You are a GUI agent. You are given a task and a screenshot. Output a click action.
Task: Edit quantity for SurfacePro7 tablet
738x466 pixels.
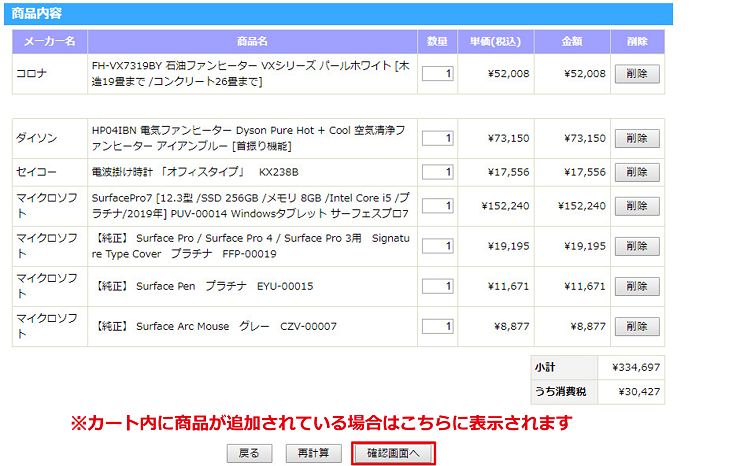point(438,206)
